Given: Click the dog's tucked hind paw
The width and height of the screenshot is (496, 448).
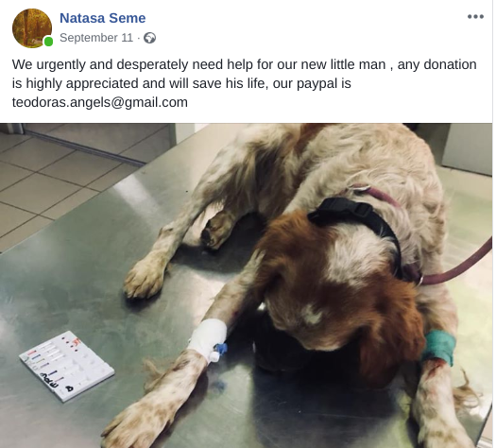Looking at the screenshot, I should pos(217,230).
